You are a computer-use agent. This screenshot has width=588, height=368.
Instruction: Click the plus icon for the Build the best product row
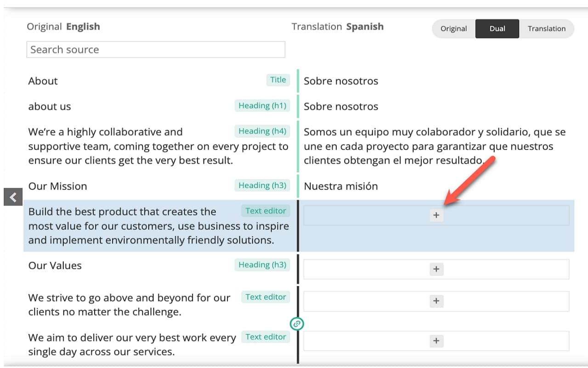[436, 215]
